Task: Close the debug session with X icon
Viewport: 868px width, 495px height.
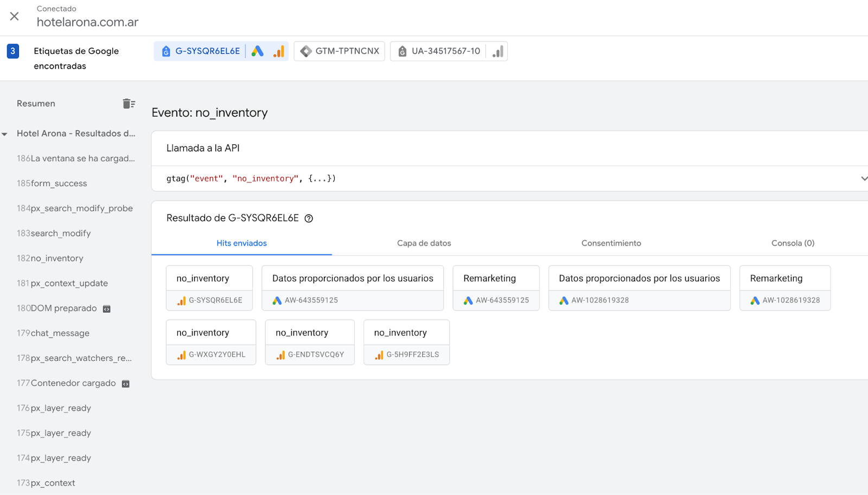Action: (x=15, y=16)
